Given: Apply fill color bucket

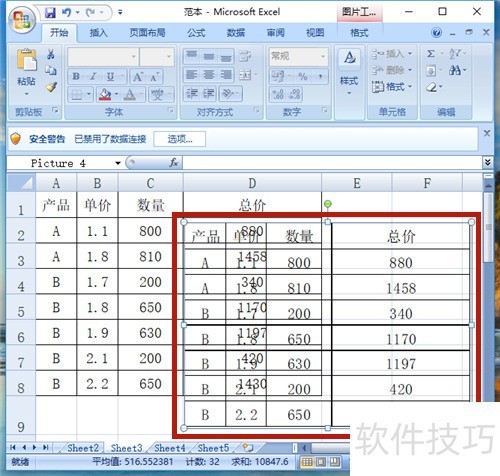Looking at the screenshot, I should [x=105, y=95].
